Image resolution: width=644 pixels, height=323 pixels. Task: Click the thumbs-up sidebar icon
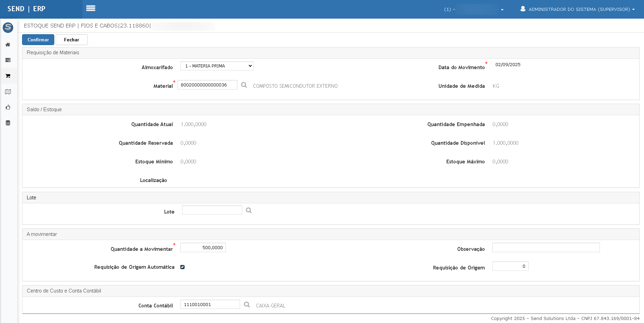click(8, 107)
